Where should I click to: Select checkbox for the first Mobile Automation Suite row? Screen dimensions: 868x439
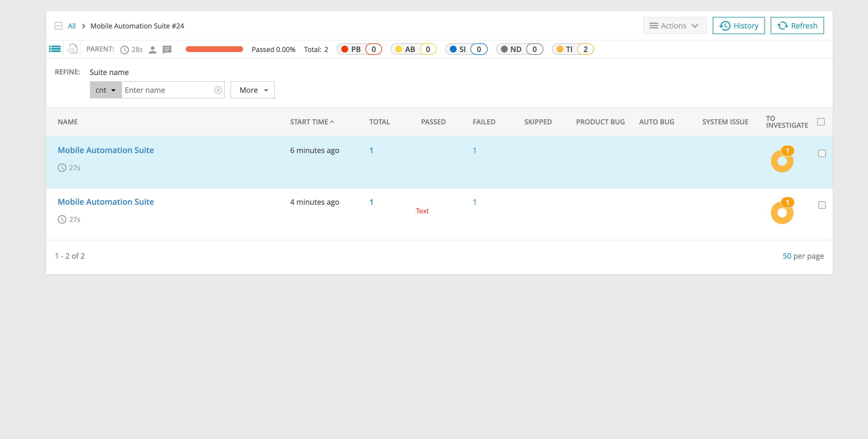pyautogui.click(x=822, y=153)
